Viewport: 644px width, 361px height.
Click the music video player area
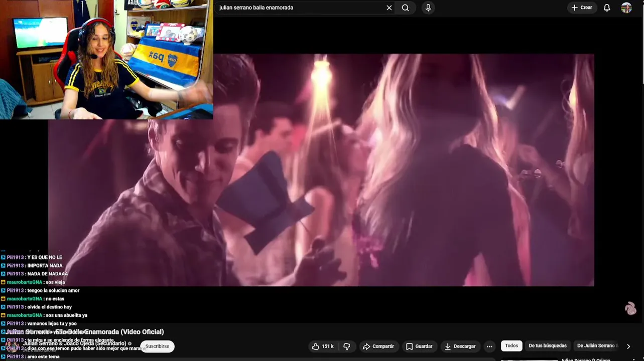coord(321,170)
